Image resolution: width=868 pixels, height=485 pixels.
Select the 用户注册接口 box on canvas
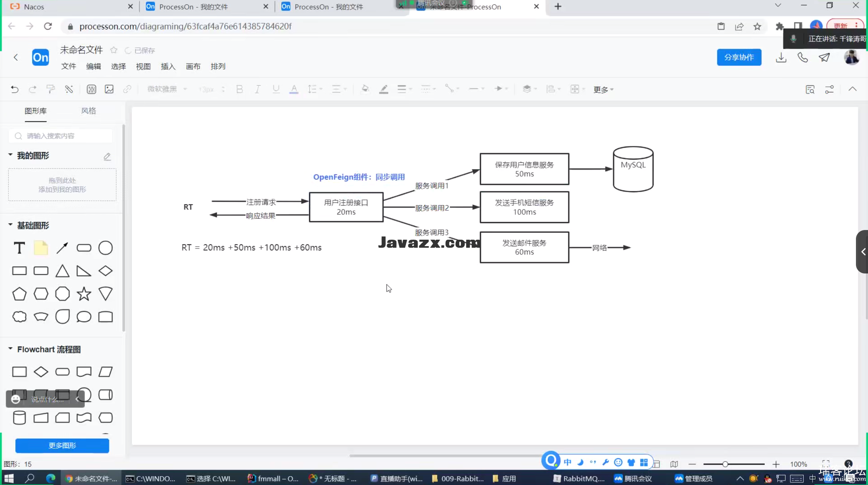(346, 207)
